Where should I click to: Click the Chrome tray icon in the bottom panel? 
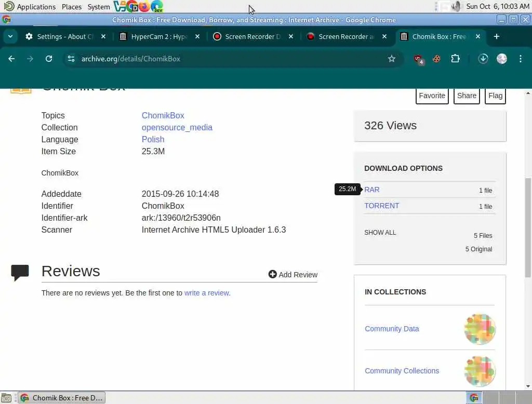(474, 398)
